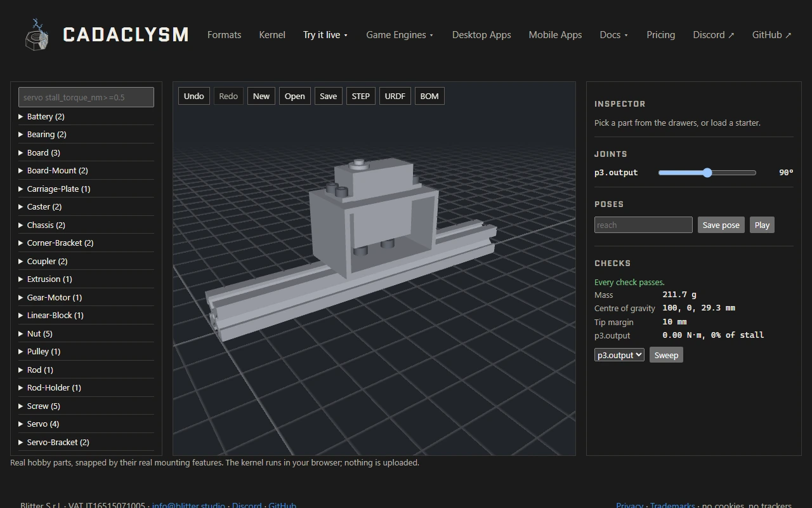Start a New assembly
The width and height of the screenshot is (812, 508).
point(261,97)
